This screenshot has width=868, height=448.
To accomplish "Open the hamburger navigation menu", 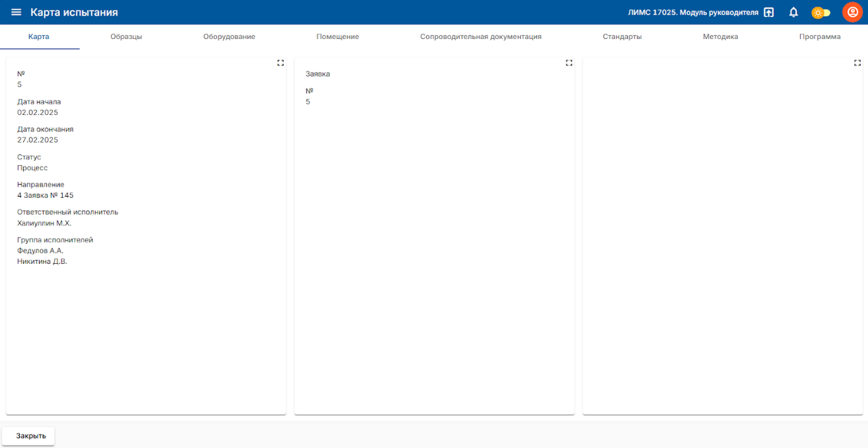I will pos(16,13).
